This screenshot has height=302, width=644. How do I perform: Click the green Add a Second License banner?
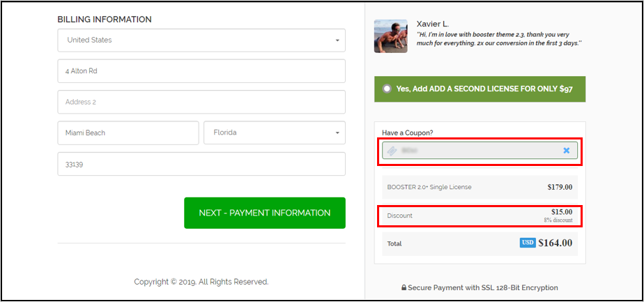click(480, 89)
